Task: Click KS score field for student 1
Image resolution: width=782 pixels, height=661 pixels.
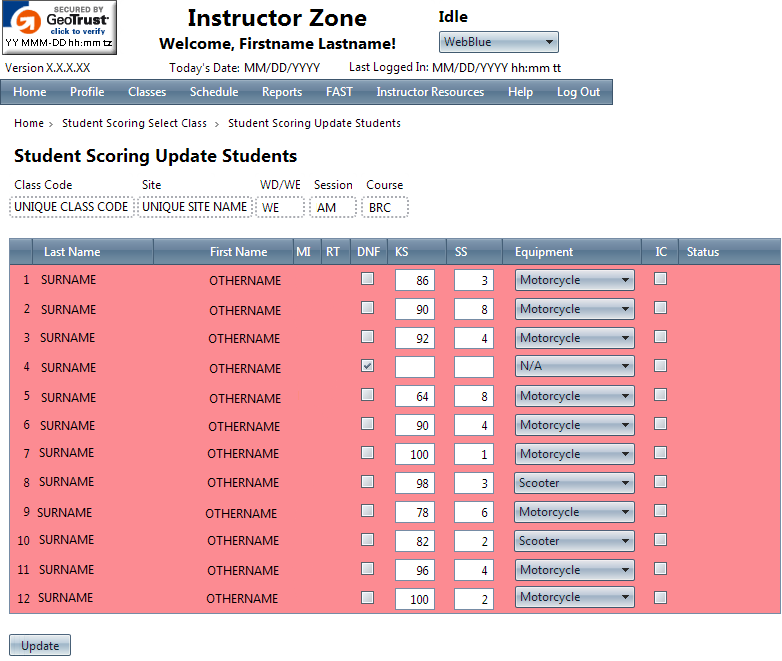Action: point(415,280)
